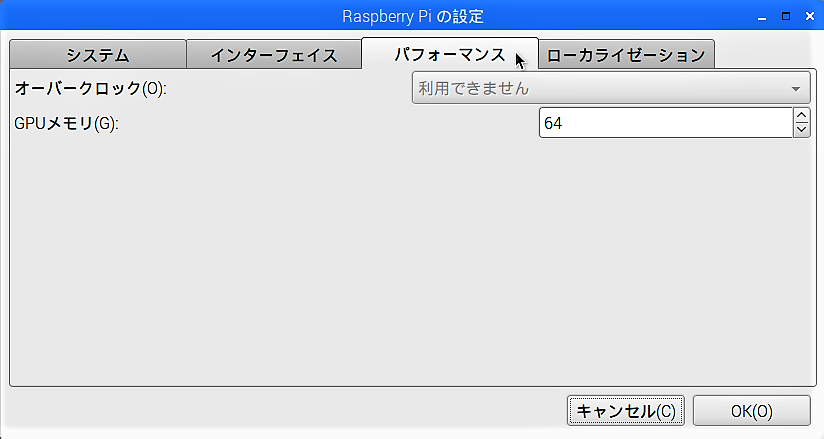Click the GPUメモリ value field

pyautogui.click(x=666, y=123)
